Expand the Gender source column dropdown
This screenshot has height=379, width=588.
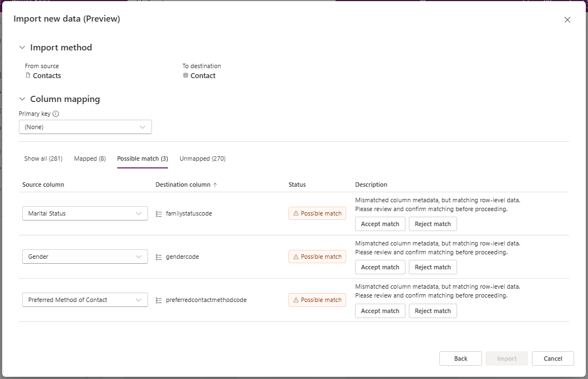click(85, 257)
